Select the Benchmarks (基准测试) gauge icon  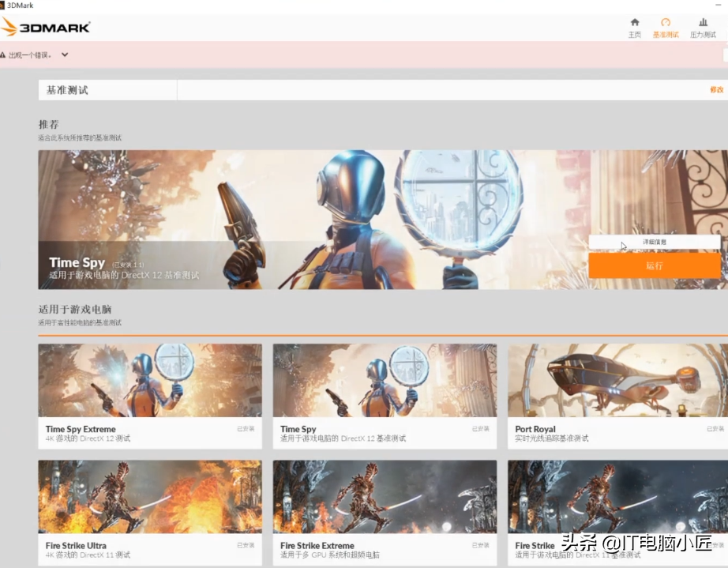[666, 22]
